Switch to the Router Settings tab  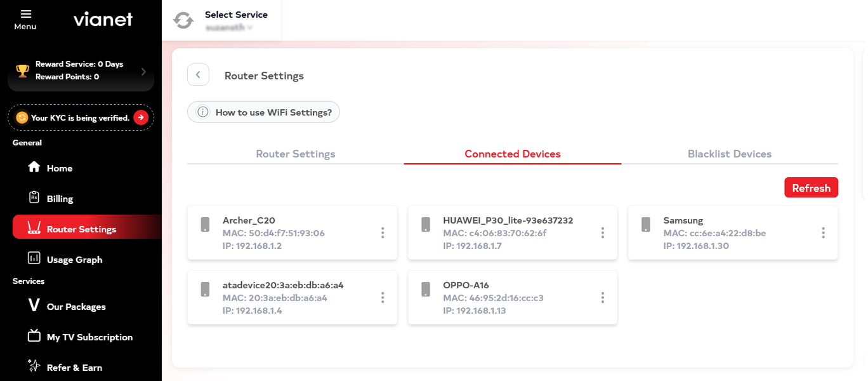pos(296,154)
